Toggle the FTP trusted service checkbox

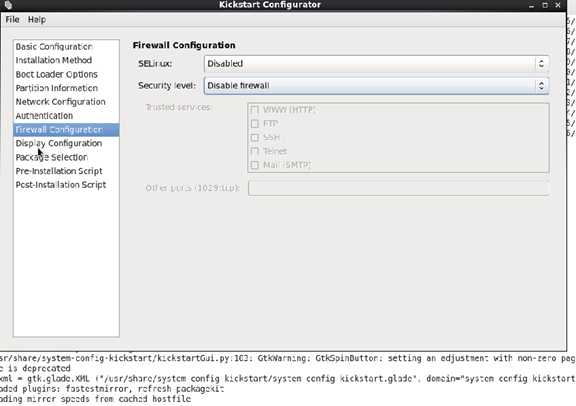[255, 123]
